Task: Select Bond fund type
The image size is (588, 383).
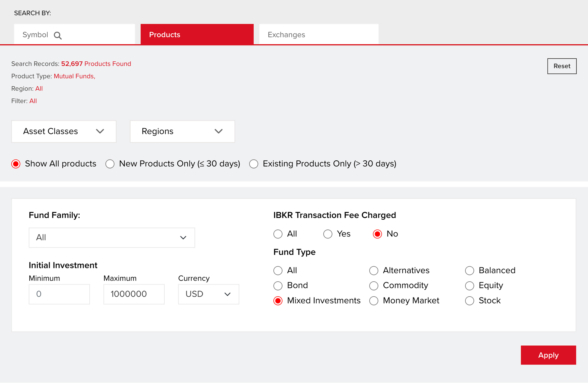Action: [x=278, y=285]
